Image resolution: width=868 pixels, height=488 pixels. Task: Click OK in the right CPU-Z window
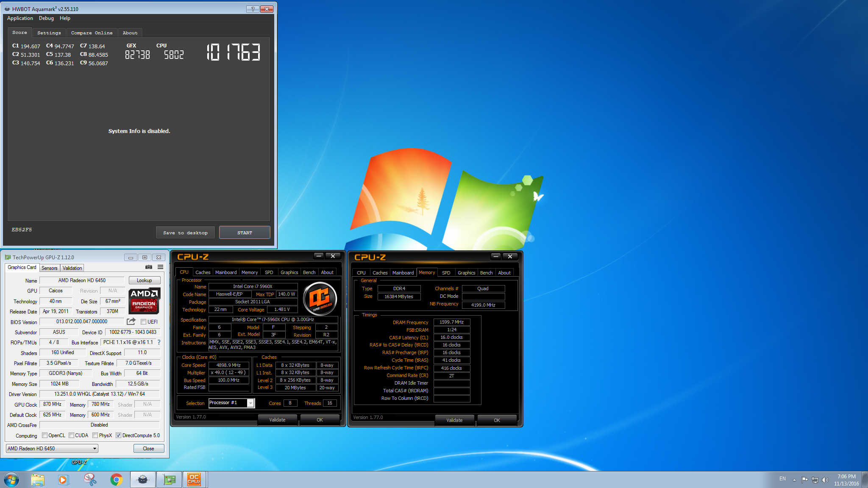497,420
